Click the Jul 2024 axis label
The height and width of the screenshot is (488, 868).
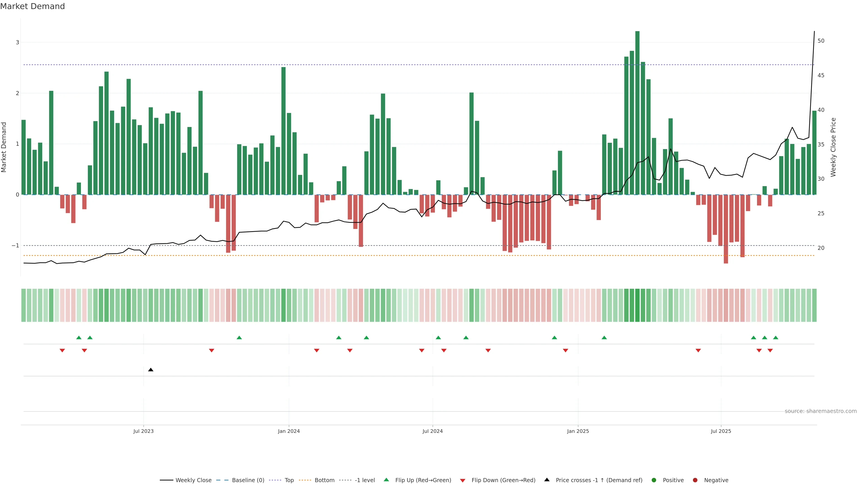pos(432,431)
